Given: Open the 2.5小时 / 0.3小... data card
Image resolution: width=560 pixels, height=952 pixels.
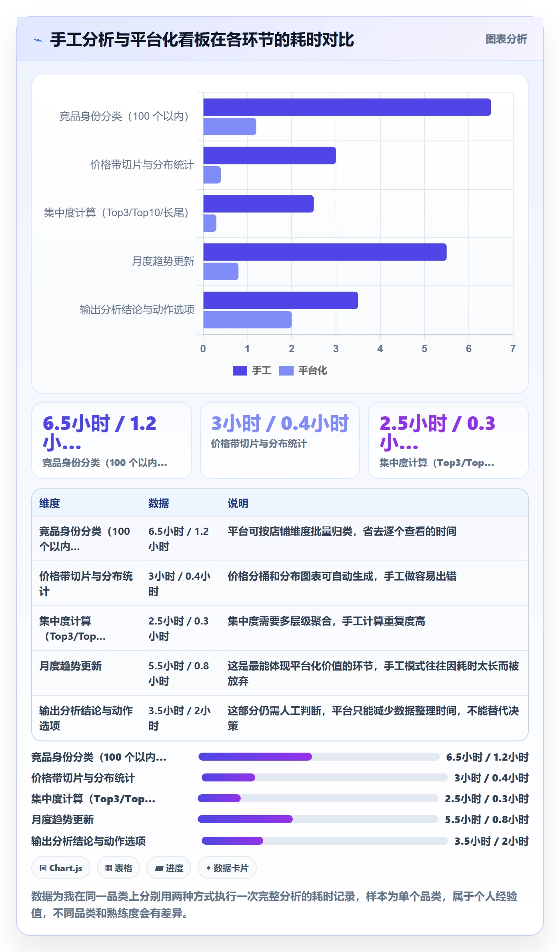Looking at the screenshot, I should coord(448,440).
